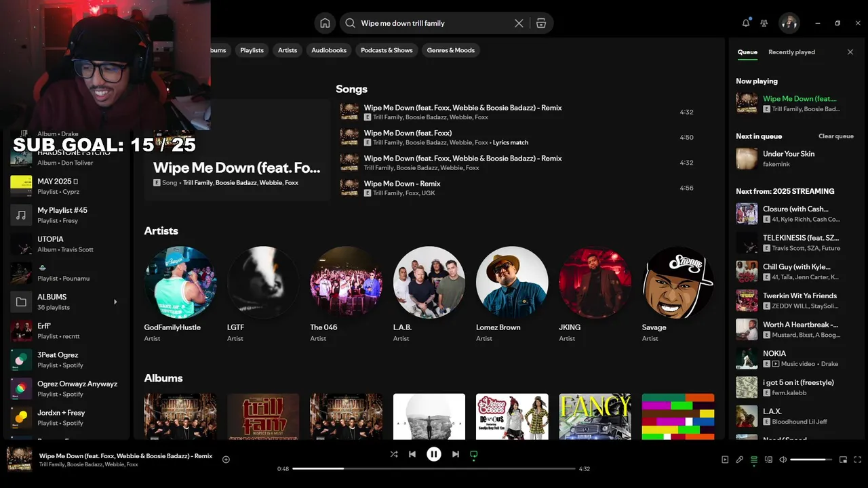
Task: Select the Artists filter chip
Action: pos(288,50)
